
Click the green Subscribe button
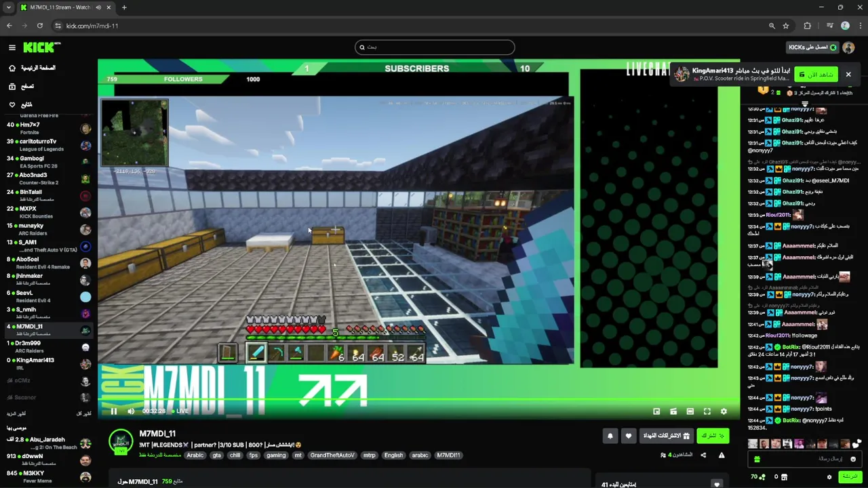713,436
